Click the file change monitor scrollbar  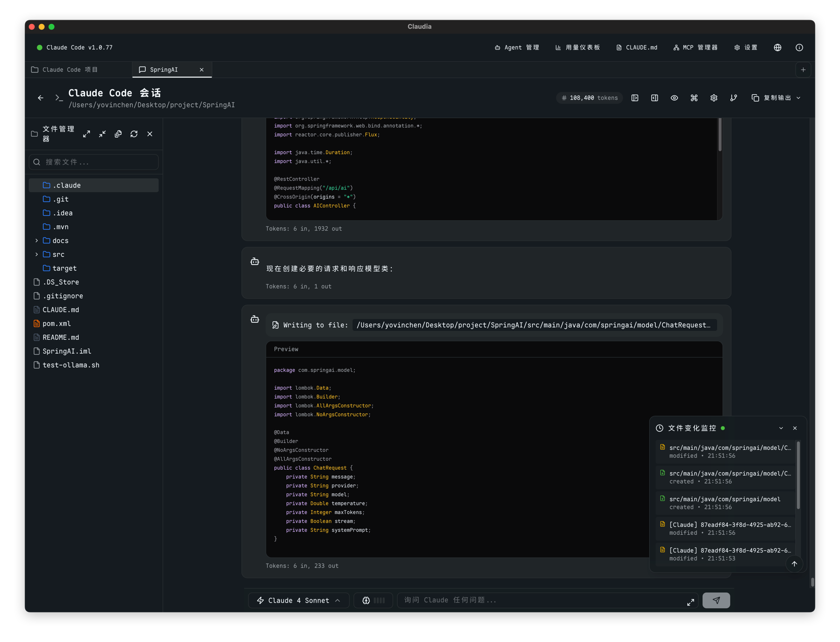pos(798,475)
